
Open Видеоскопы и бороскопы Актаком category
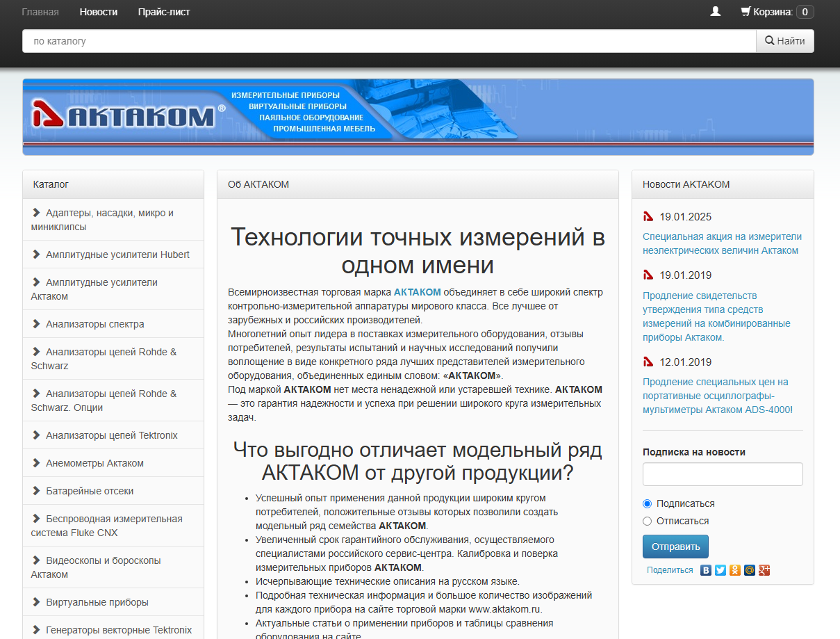113,567
